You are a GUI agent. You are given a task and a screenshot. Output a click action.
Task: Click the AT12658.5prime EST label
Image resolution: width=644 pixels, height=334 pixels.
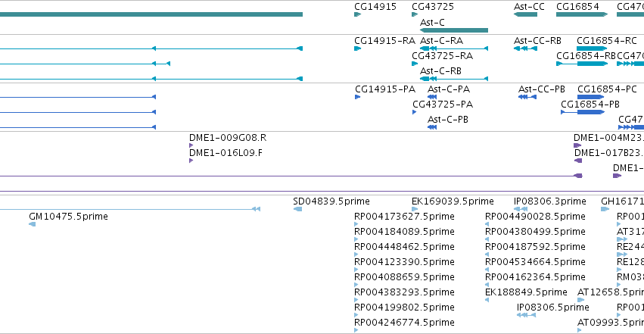[x=610, y=292]
